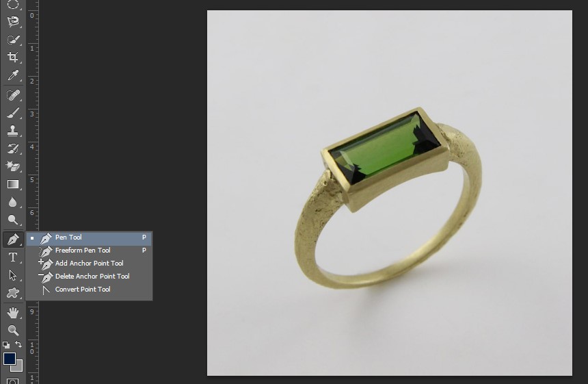Select the Clone Stamp tool
This screenshot has width=588, height=384.
(13, 131)
